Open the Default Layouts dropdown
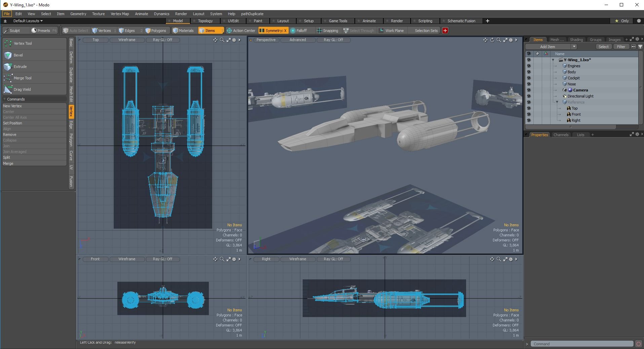The image size is (644, 349). 28,21
